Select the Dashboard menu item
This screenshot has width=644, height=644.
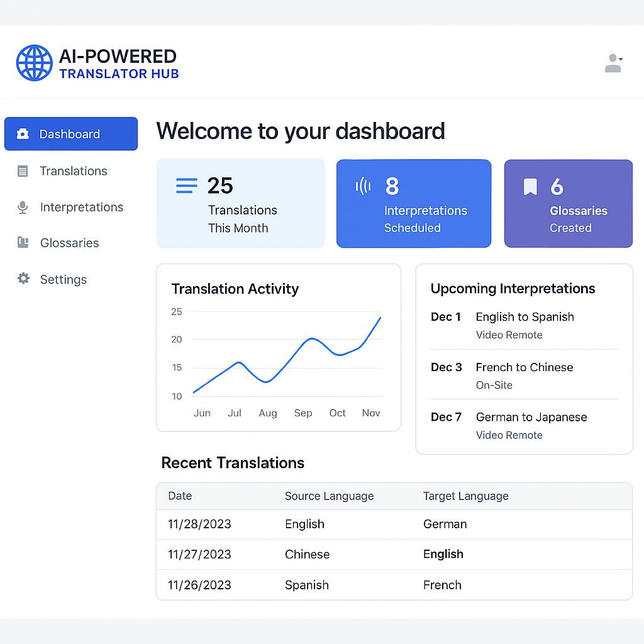pyautogui.click(x=71, y=134)
